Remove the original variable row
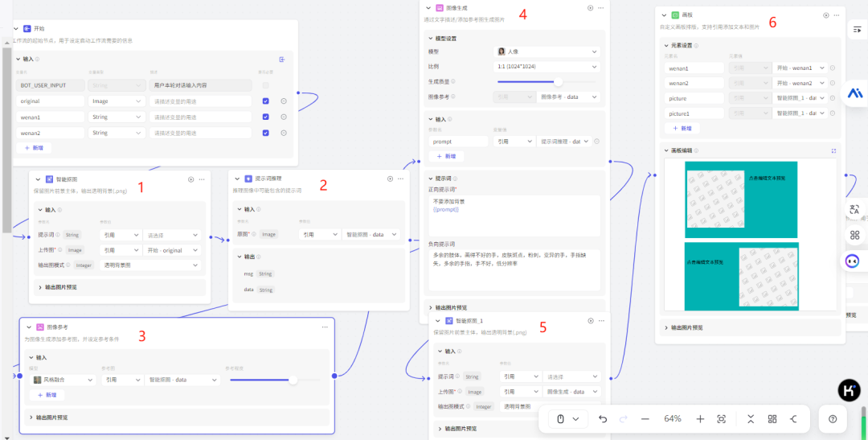868x440 pixels. (x=284, y=101)
